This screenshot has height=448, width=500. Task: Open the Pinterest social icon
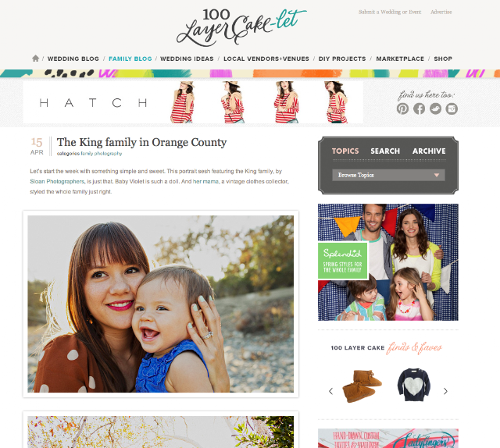[402, 108]
